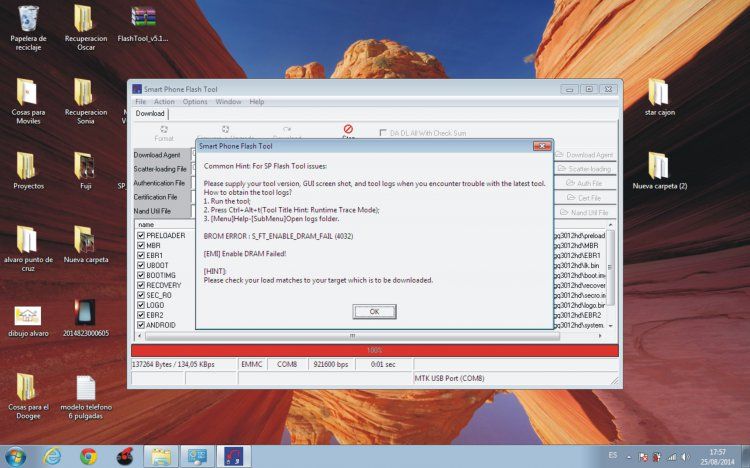
Task: Open the Cosas para Moviles folder
Action: pyautogui.click(x=28, y=101)
